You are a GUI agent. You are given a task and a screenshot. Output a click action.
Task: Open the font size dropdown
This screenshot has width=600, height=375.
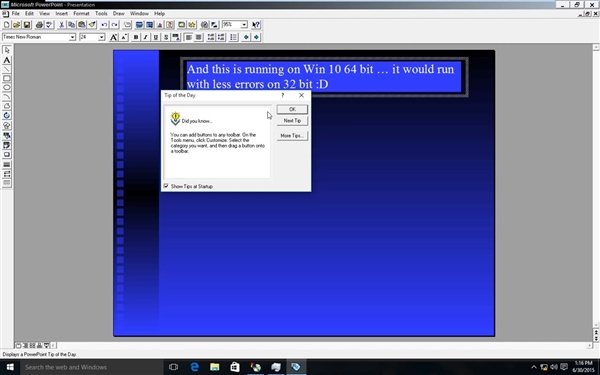click(101, 37)
